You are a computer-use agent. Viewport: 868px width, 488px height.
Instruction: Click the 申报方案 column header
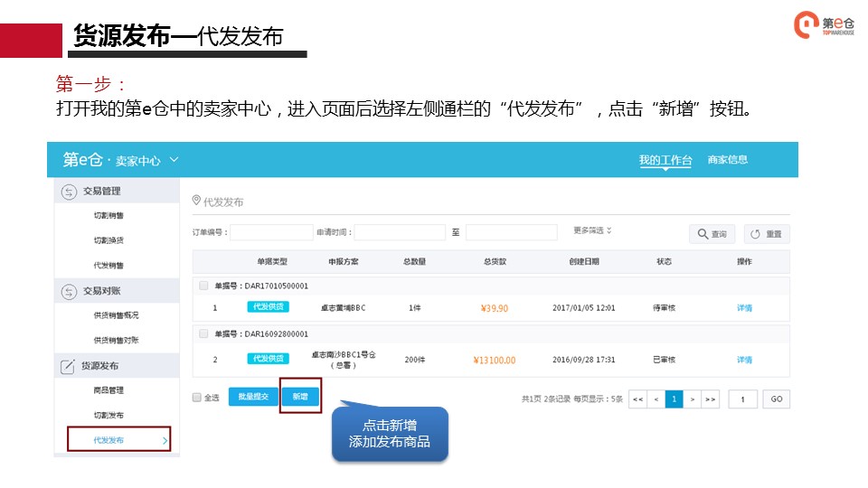[x=344, y=262]
